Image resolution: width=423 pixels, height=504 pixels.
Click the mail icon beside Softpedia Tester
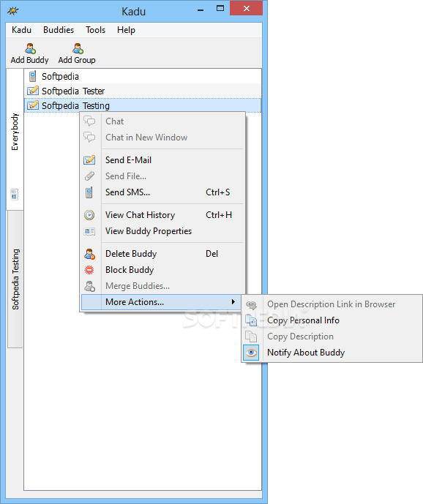click(x=32, y=91)
